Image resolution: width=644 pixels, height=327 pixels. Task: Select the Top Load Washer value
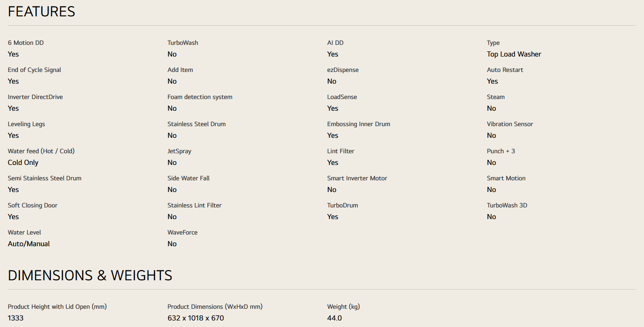coord(514,54)
